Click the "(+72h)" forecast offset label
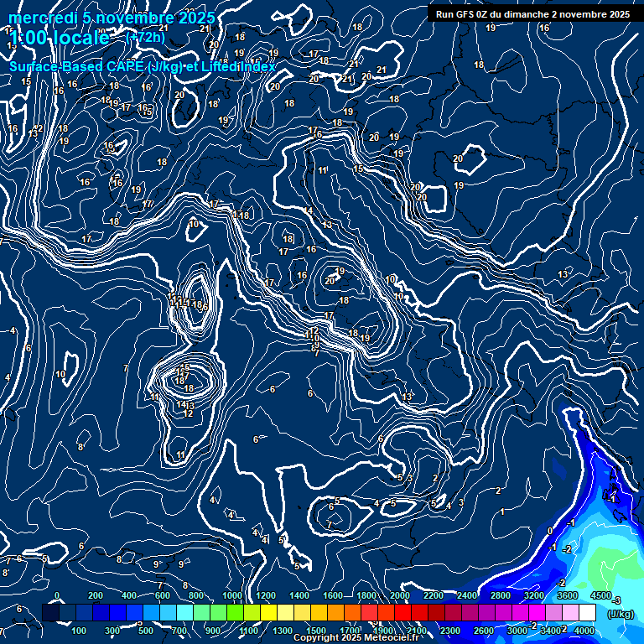This screenshot has height=644, width=644. (x=146, y=38)
